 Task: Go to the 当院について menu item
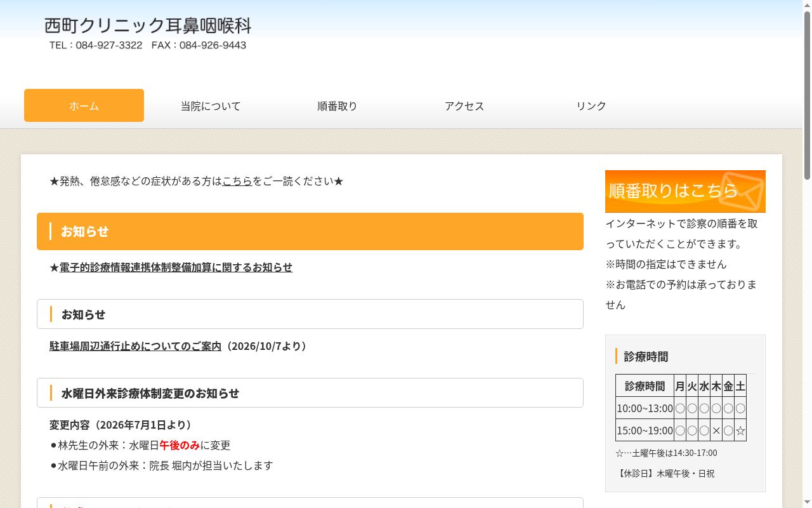(x=211, y=106)
